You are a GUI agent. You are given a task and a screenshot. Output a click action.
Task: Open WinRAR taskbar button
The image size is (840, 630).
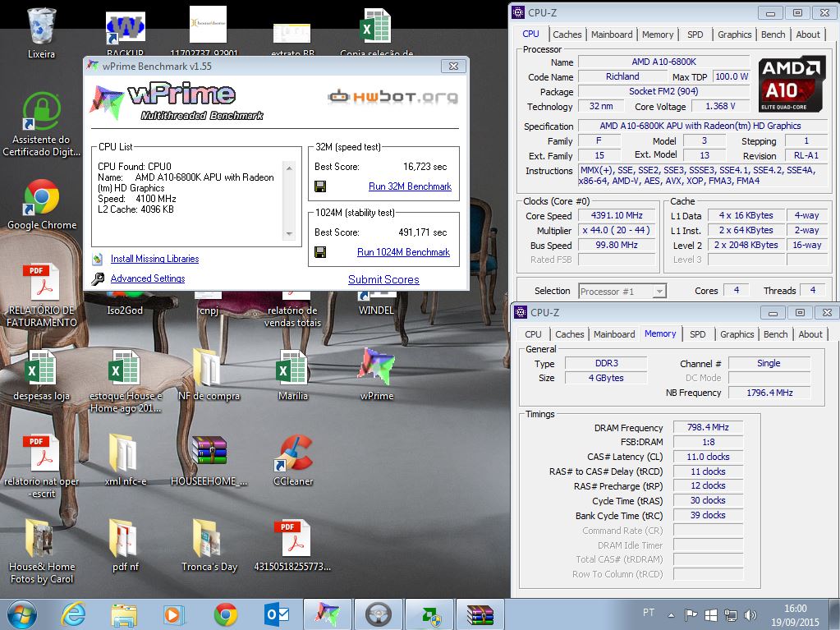coord(480,614)
